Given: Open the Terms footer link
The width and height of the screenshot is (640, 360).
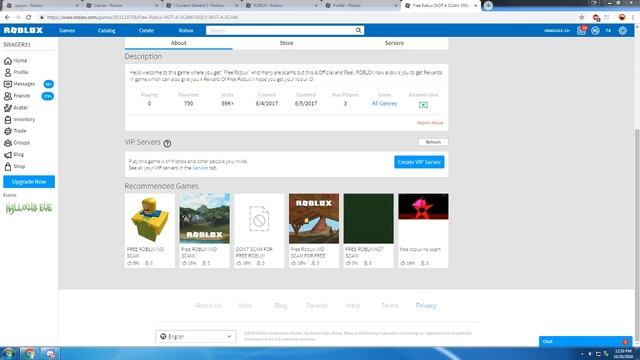Looking at the screenshot, I should [x=389, y=306].
